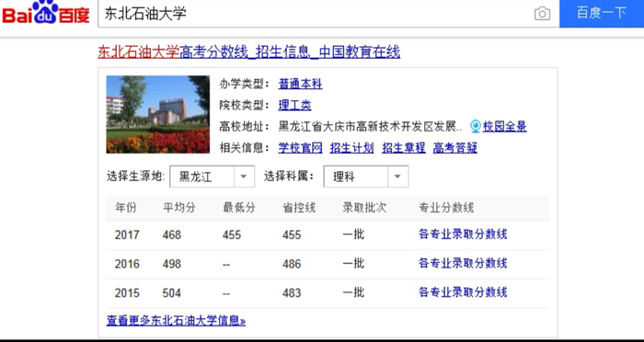Viewport: 644px width, 342px height.
Task: Expand the 黑龙江 province dropdown arrow
Action: [244, 177]
